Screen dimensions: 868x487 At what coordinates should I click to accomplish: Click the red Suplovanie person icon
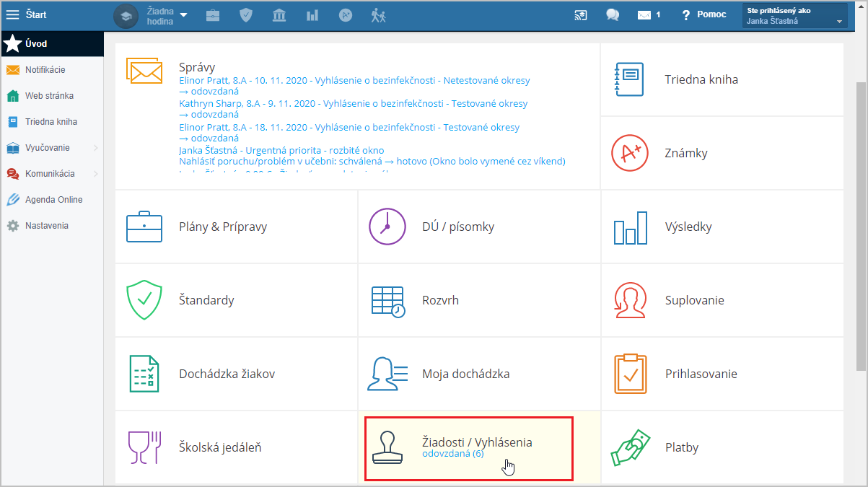coord(630,300)
